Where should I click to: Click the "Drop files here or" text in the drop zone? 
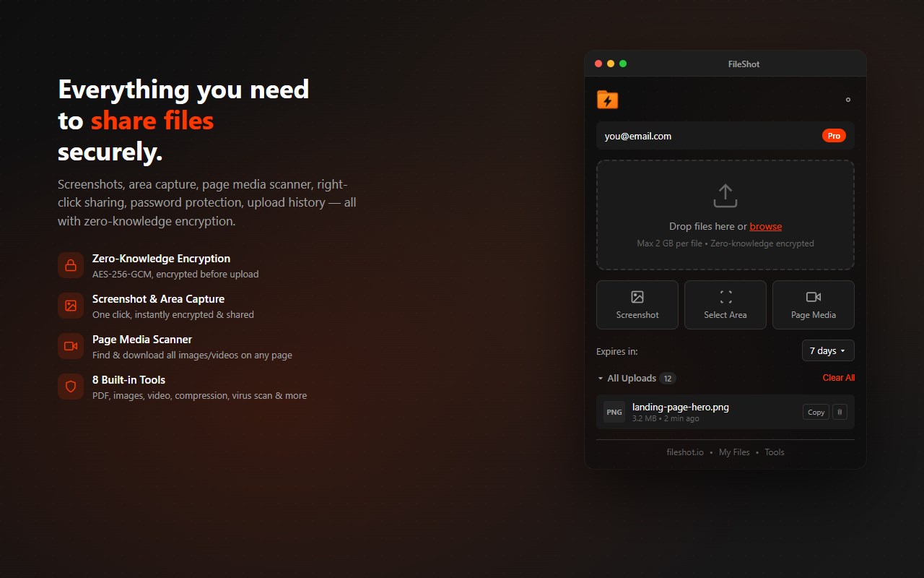[x=708, y=226]
